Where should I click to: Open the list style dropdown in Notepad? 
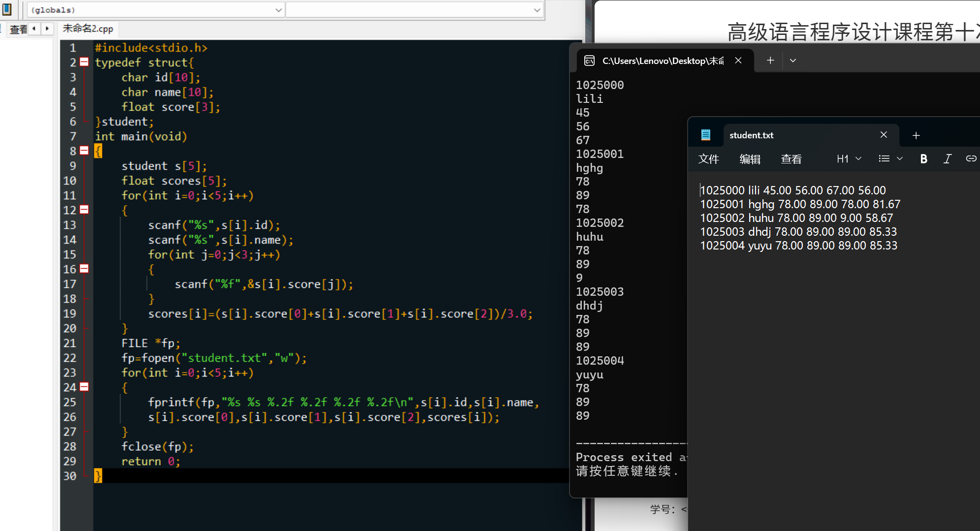click(890, 158)
